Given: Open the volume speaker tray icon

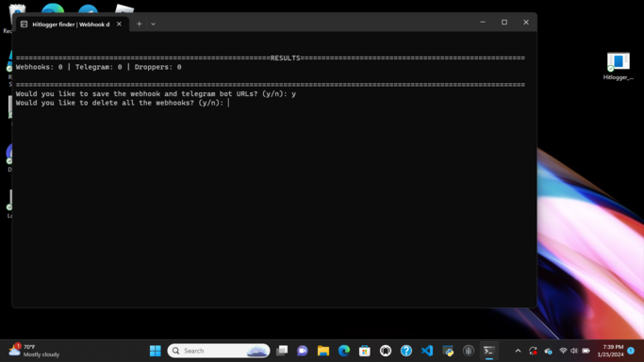Looking at the screenshot, I should point(574,351).
